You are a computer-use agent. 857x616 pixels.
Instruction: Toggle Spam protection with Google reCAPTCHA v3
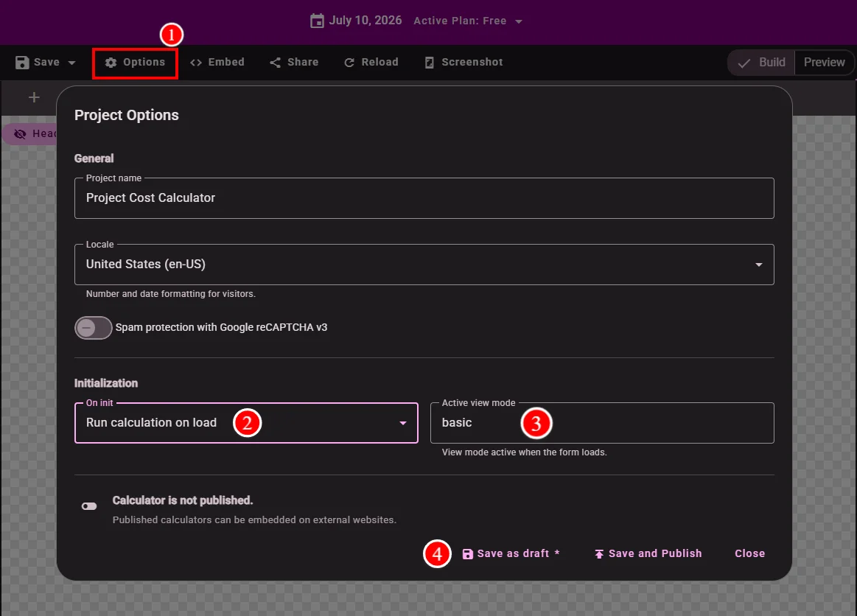coord(93,328)
